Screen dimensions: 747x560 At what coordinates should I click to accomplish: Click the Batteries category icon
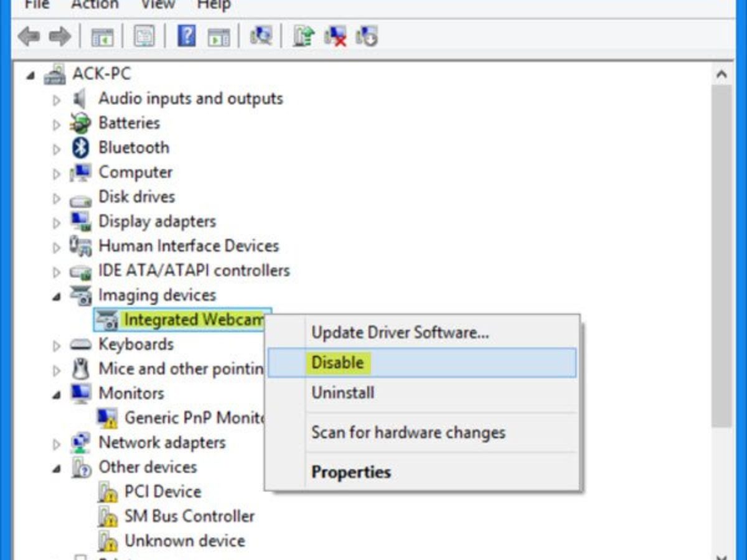pyautogui.click(x=80, y=123)
